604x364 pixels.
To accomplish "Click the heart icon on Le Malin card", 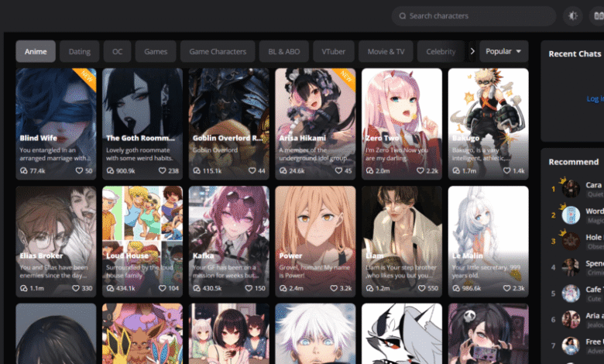I will click(x=506, y=288).
